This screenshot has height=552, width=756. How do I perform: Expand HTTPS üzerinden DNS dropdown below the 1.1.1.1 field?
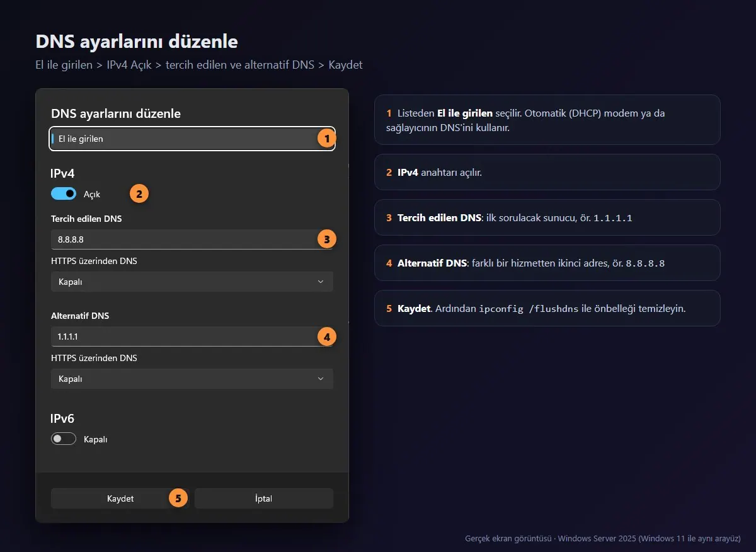[192, 379]
